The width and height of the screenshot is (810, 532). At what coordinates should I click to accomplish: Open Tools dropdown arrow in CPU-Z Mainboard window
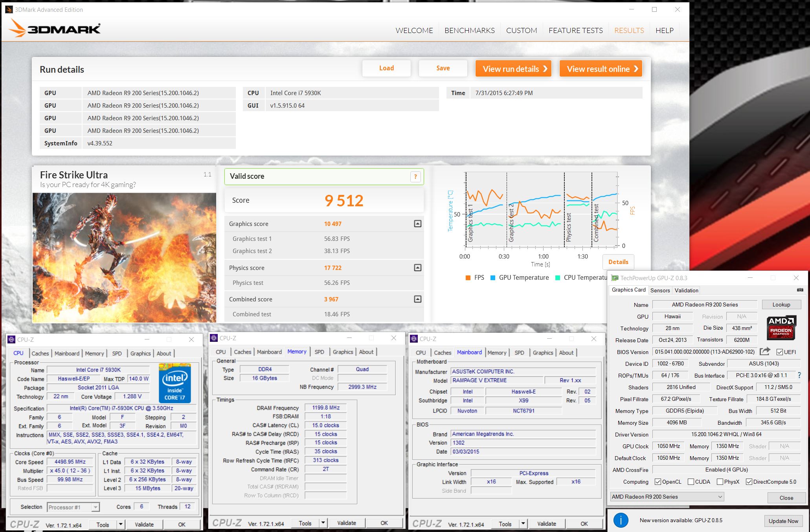coord(523,524)
